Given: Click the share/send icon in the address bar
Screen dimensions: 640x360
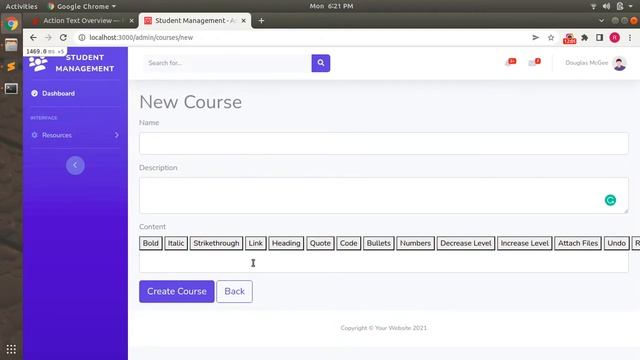Looking at the screenshot, I should pos(536,38).
